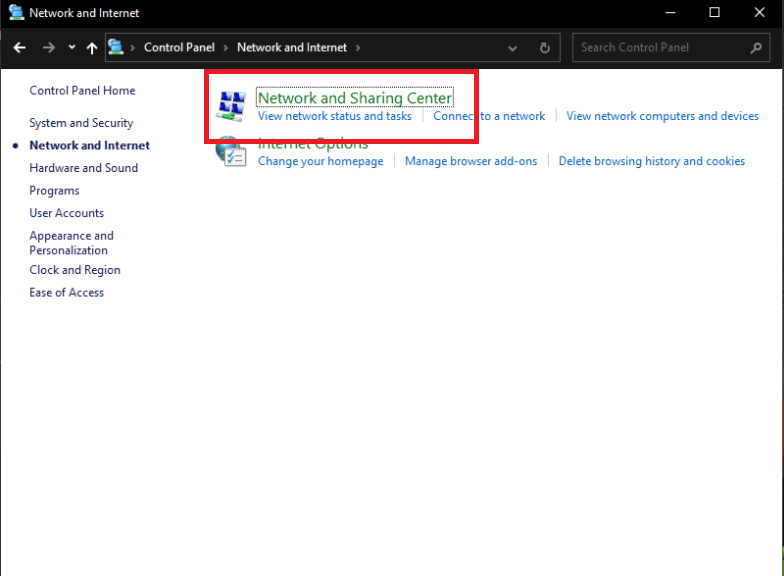Expand chevron after Network and Internet breadcrumb
This screenshot has width=784, height=576.
[x=358, y=48]
